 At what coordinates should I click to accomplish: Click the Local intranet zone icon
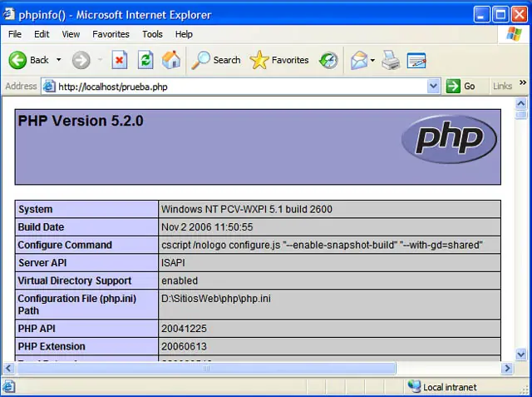[x=414, y=387]
